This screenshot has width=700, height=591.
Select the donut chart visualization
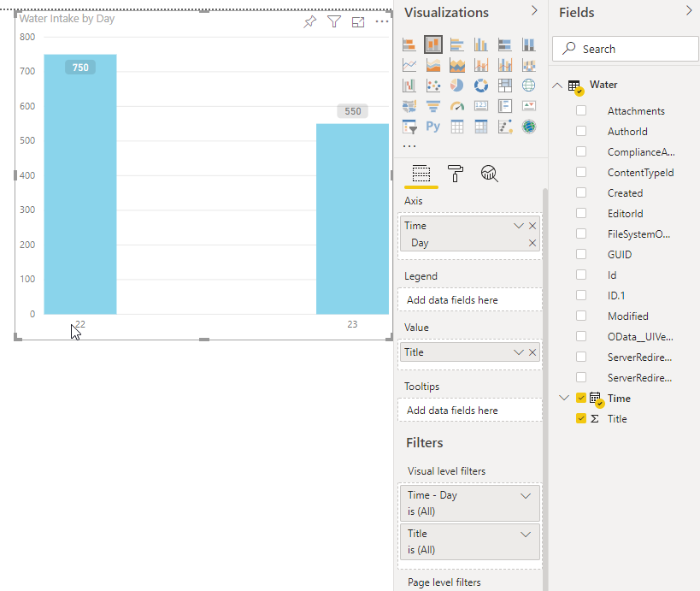(x=481, y=86)
